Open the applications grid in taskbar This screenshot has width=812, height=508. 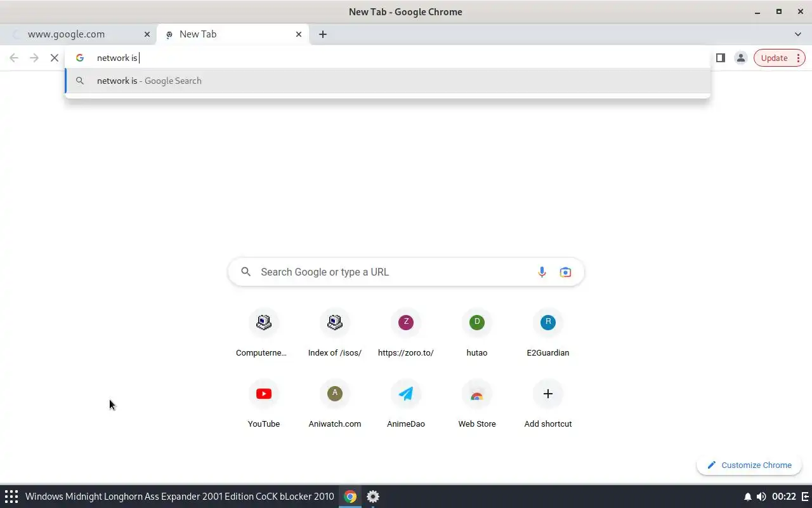11,497
